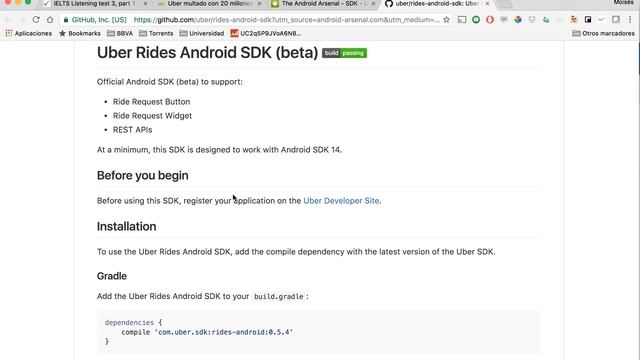The width and height of the screenshot is (640, 360).
Task: Click the secure padlock GitHub, Inc. indicator
Action: pyautogui.click(x=95, y=20)
